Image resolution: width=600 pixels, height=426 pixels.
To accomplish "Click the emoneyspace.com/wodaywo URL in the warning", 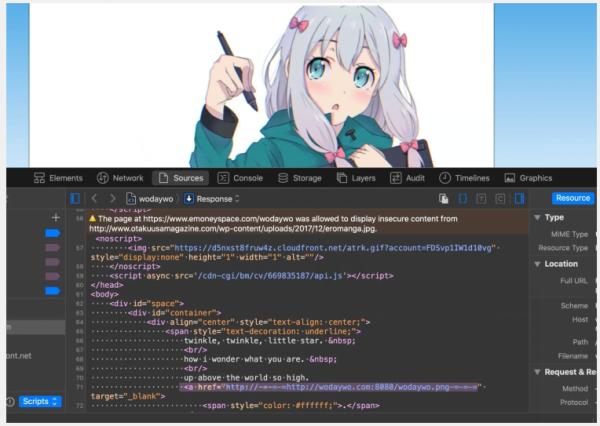I will (218, 219).
